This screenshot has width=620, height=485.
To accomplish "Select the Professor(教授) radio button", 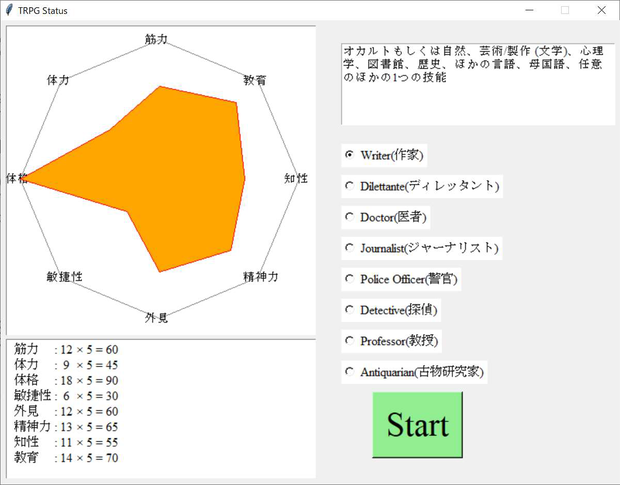I will [391, 341].
